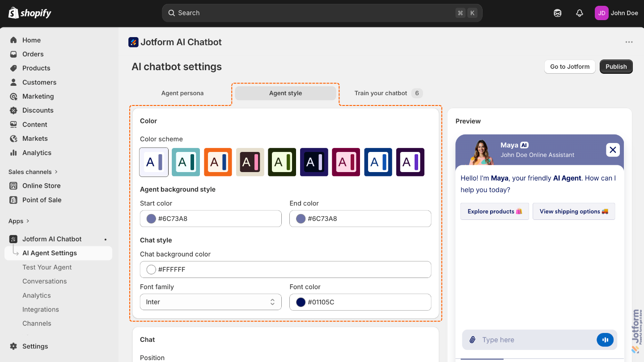Close the Maya chat preview with the X

tap(613, 150)
